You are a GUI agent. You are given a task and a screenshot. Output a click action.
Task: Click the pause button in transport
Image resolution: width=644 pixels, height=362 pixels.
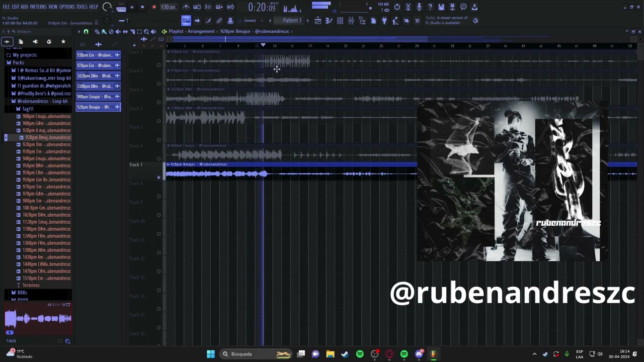pyautogui.click(x=132, y=7)
